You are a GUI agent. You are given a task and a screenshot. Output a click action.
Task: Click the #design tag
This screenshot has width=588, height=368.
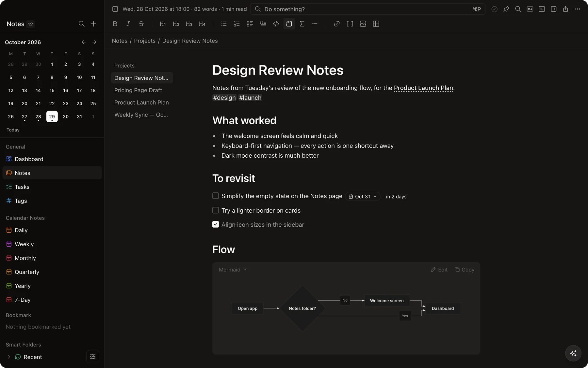(x=224, y=98)
